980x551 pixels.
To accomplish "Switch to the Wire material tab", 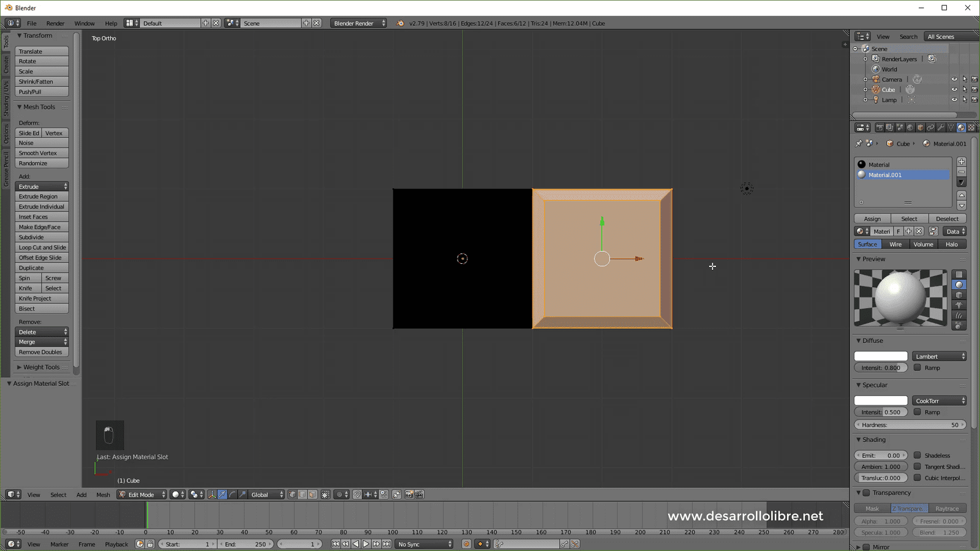I will pyautogui.click(x=895, y=244).
